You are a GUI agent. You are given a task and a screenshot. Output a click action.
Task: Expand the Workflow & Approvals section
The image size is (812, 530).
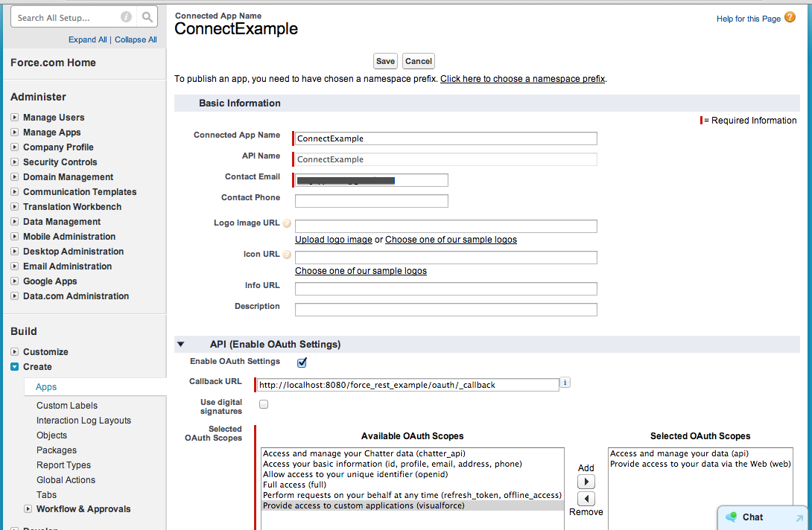pyautogui.click(x=28, y=508)
